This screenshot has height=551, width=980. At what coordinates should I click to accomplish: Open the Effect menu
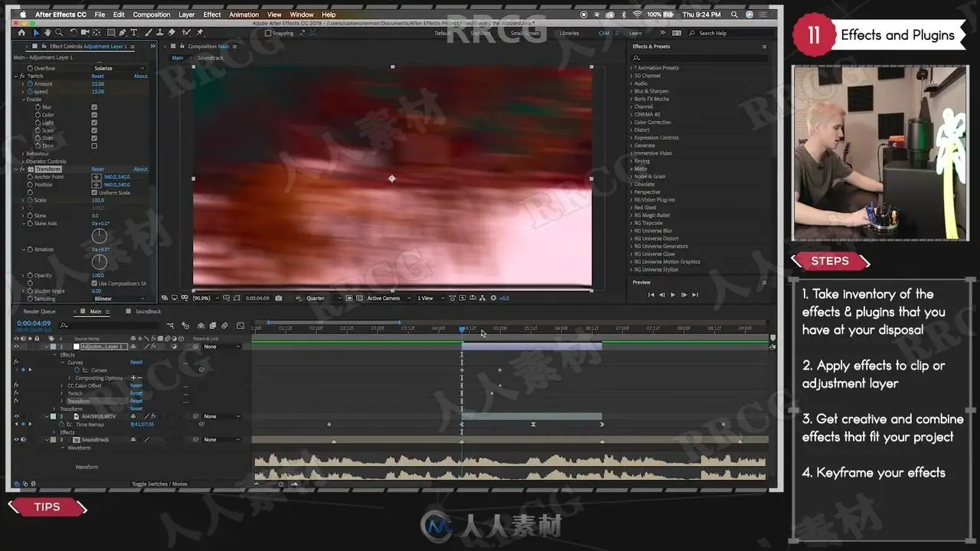point(212,15)
